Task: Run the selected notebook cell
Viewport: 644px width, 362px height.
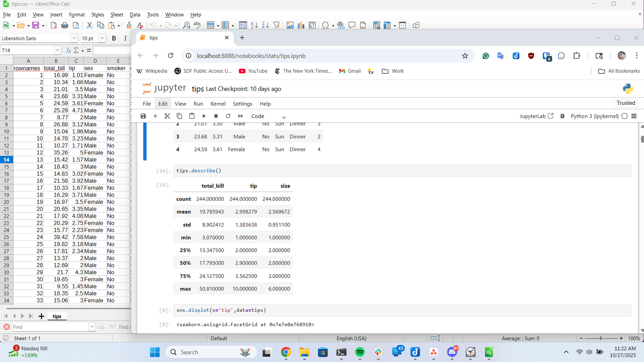Action: click(x=204, y=116)
